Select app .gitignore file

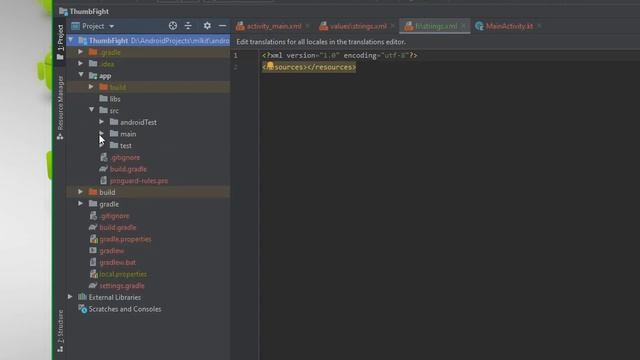coord(125,157)
